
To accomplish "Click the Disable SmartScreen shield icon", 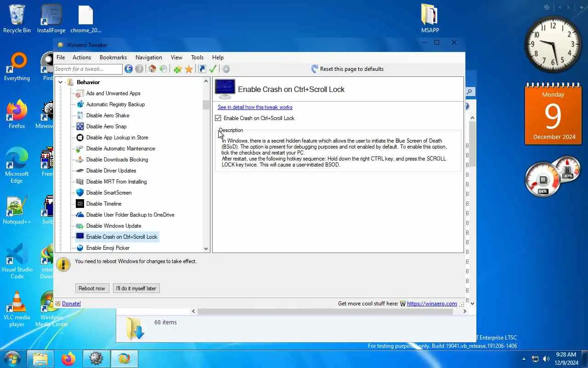I will tap(80, 193).
